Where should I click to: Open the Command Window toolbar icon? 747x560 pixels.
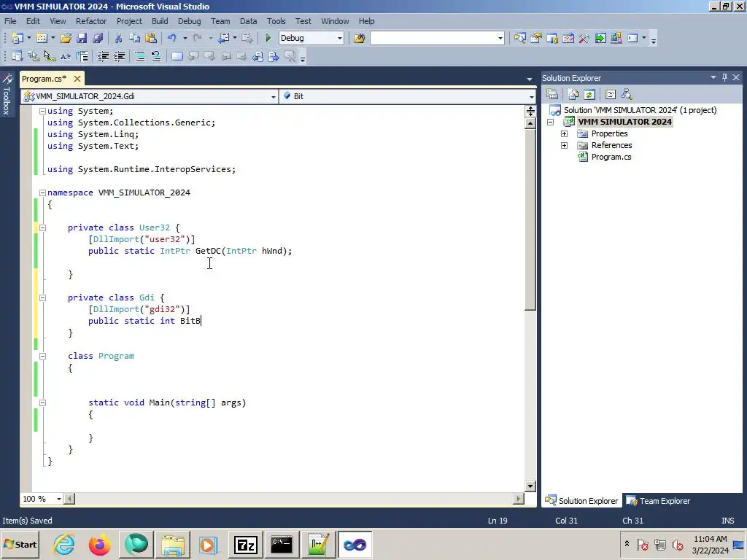(632, 38)
